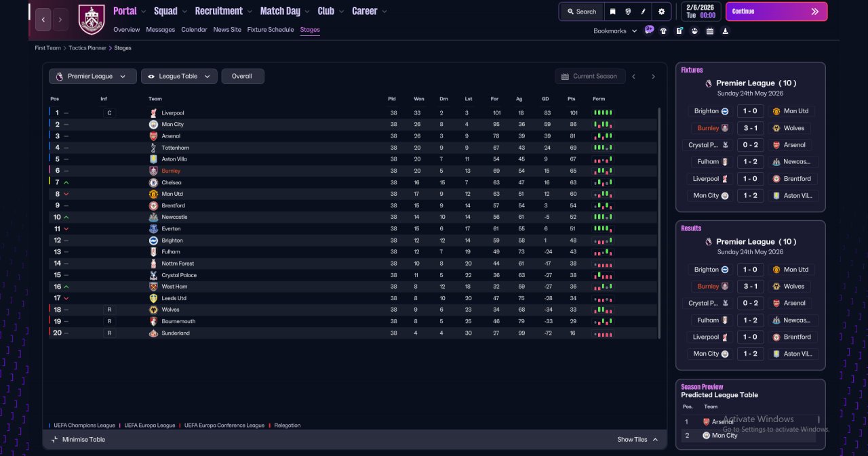Image resolution: width=868 pixels, height=456 pixels.
Task: Expand the Career menu chevron
Action: (x=384, y=12)
